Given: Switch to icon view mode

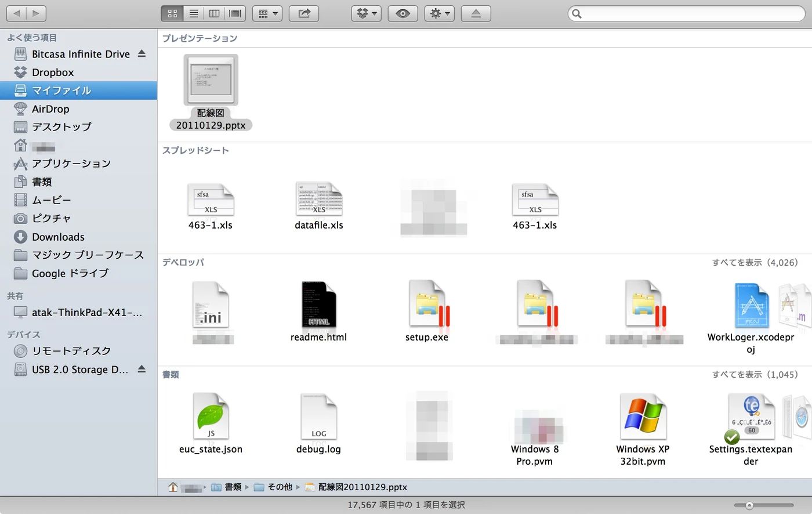Looking at the screenshot, I should pos(172,13).
